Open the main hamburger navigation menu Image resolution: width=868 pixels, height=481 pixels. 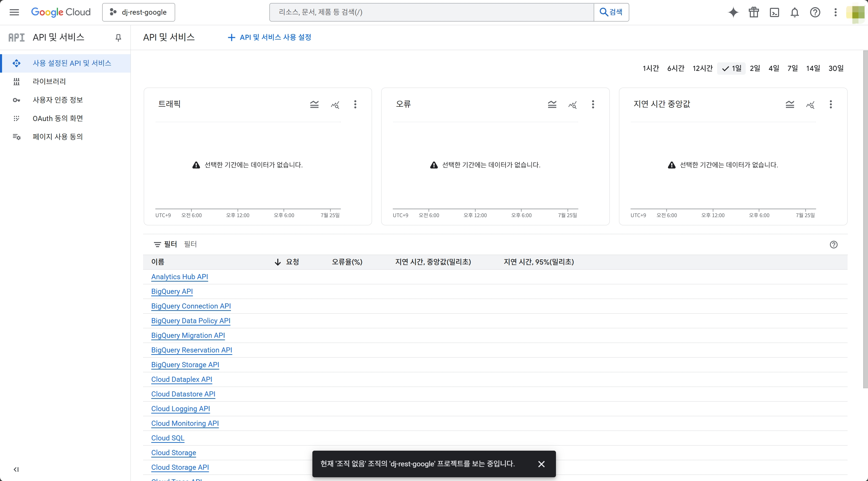click(14, 12)
